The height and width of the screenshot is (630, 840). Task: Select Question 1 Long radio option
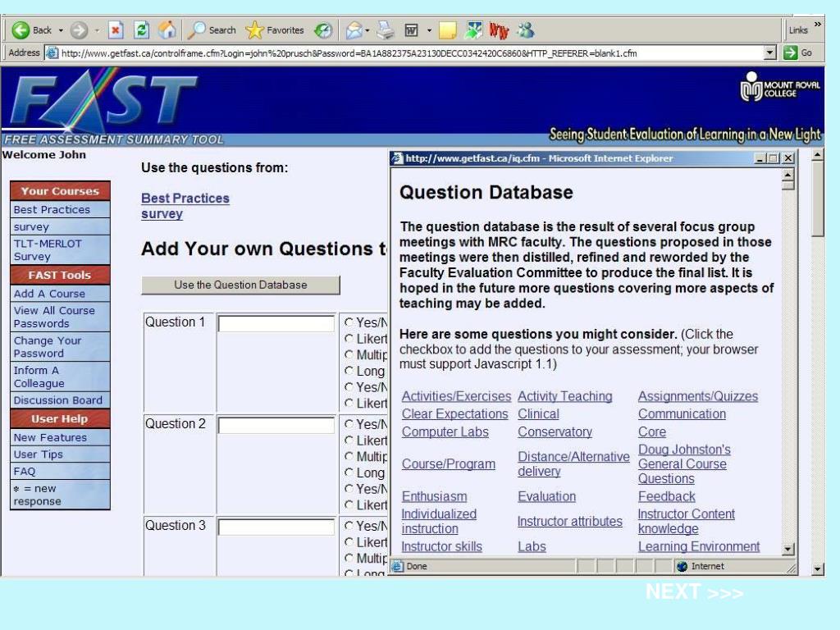pos(349,371)
